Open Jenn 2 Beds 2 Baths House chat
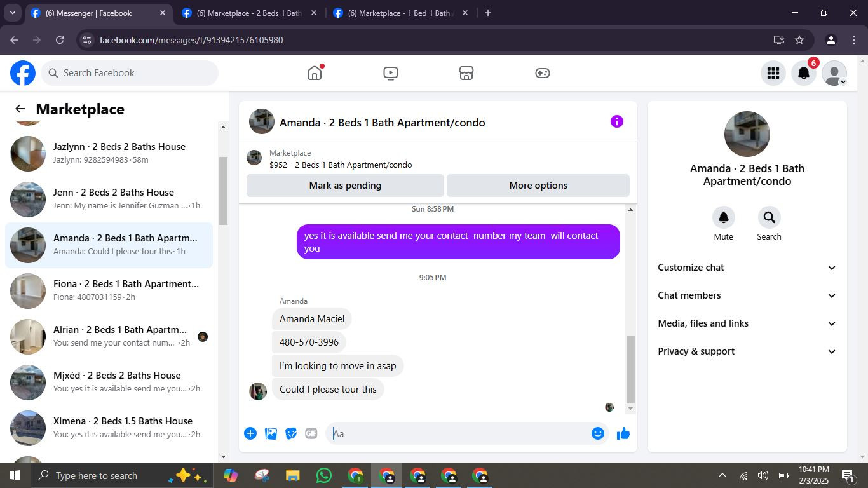Image resolution: width=868 pixels, height=488 pixels. pos(109,199)
